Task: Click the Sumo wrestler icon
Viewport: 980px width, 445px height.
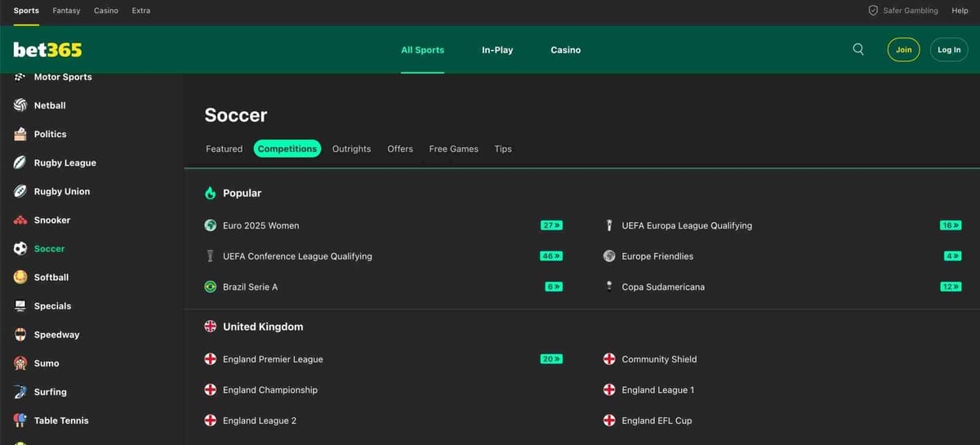Action: [20, 363]
